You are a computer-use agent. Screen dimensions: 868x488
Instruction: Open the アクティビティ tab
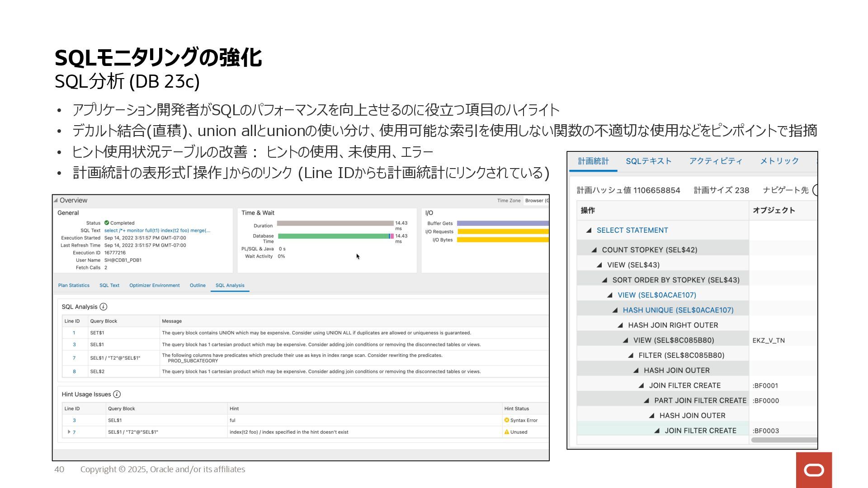pyautogui.click(x=716, y=161)
